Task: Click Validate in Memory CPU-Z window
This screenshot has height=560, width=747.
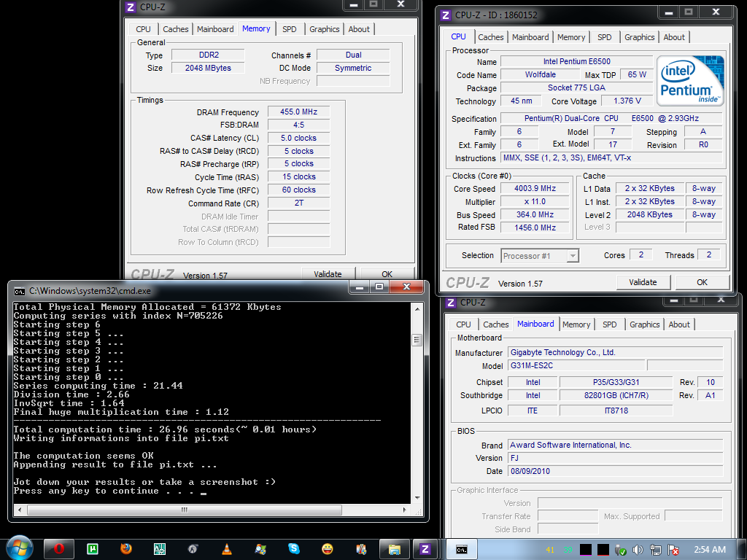Action: [x=328, y=274]
